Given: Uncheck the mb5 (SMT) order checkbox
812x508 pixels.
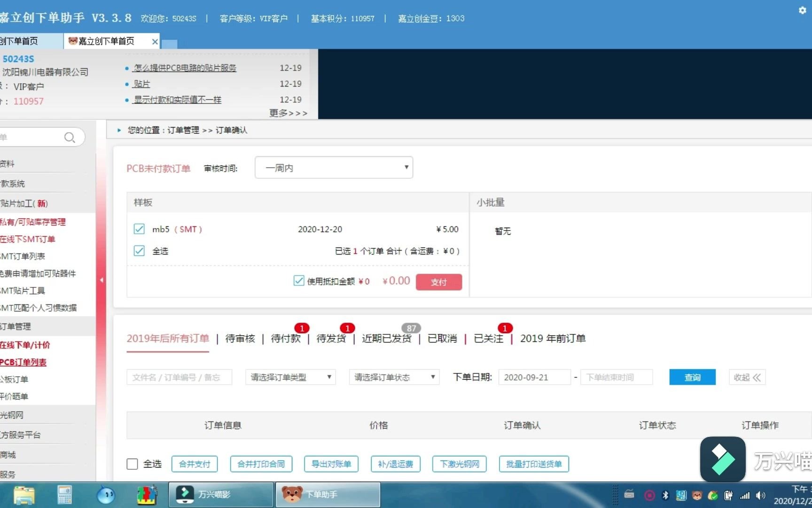Looking at the screenshot, I should coord(139,229).
